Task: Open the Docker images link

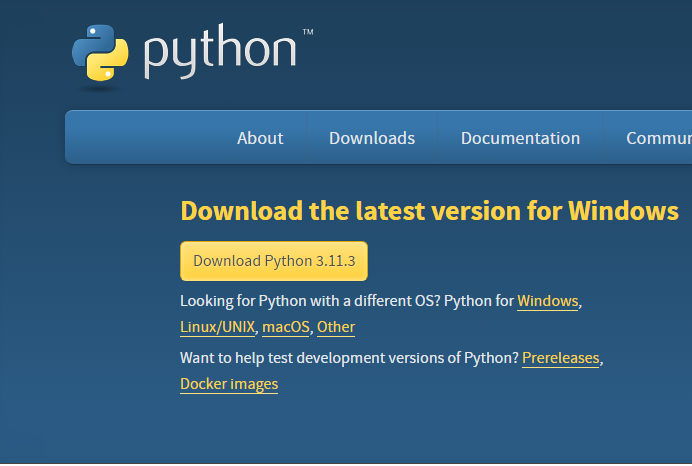Action: click(229, 384)
